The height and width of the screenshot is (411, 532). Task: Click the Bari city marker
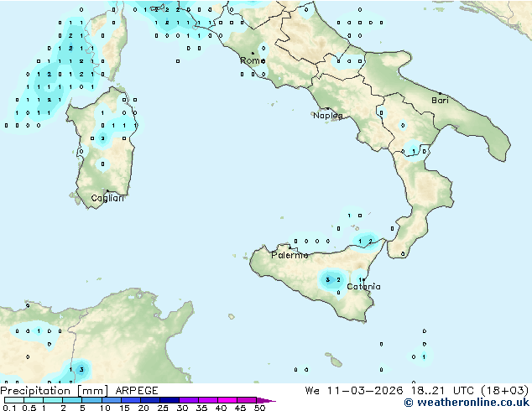(x=439, y=93)
